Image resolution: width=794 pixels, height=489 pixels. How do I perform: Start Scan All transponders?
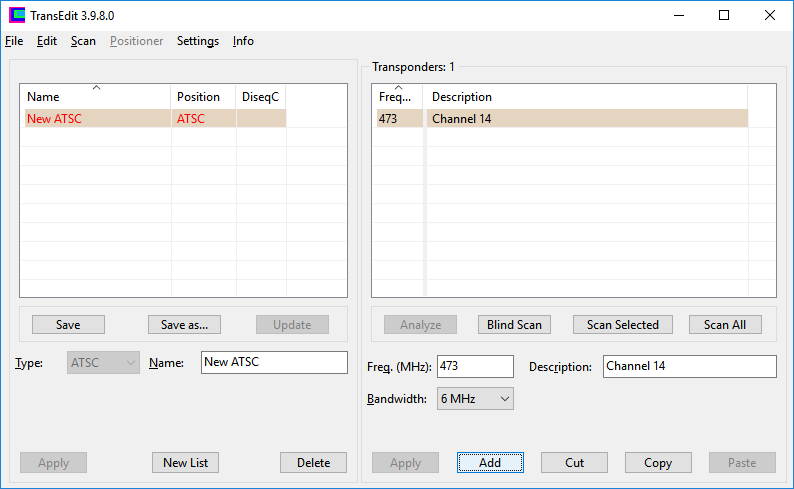click(725, 325)
